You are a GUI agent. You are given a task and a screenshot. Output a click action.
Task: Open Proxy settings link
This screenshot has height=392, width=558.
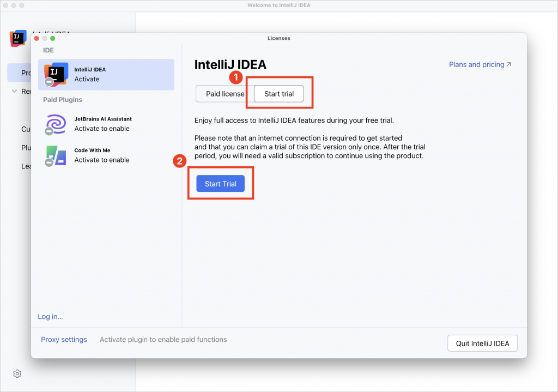[64, 339]
